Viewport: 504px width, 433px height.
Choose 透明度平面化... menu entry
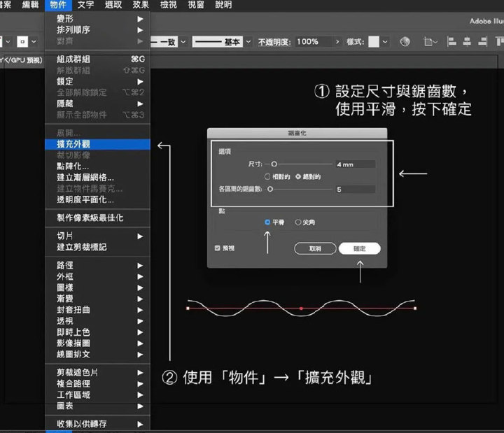(x=98, y=199)
